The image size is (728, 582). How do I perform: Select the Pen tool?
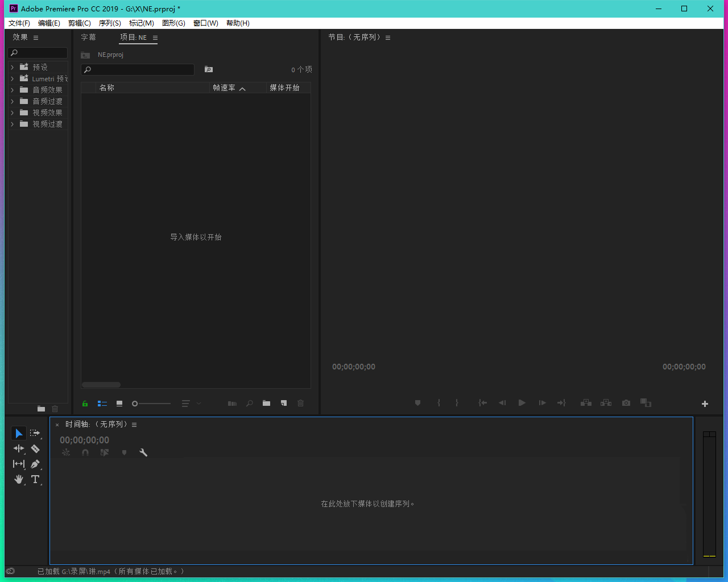click(x=35, y=464)
